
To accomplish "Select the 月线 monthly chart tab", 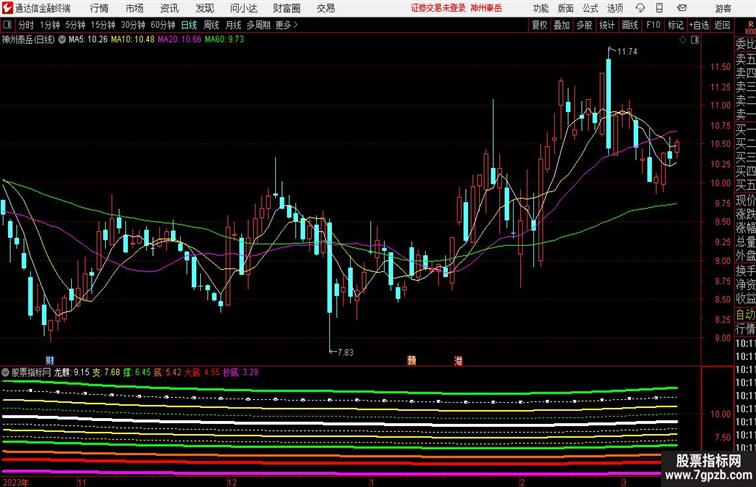I will [x=233, y=25].
